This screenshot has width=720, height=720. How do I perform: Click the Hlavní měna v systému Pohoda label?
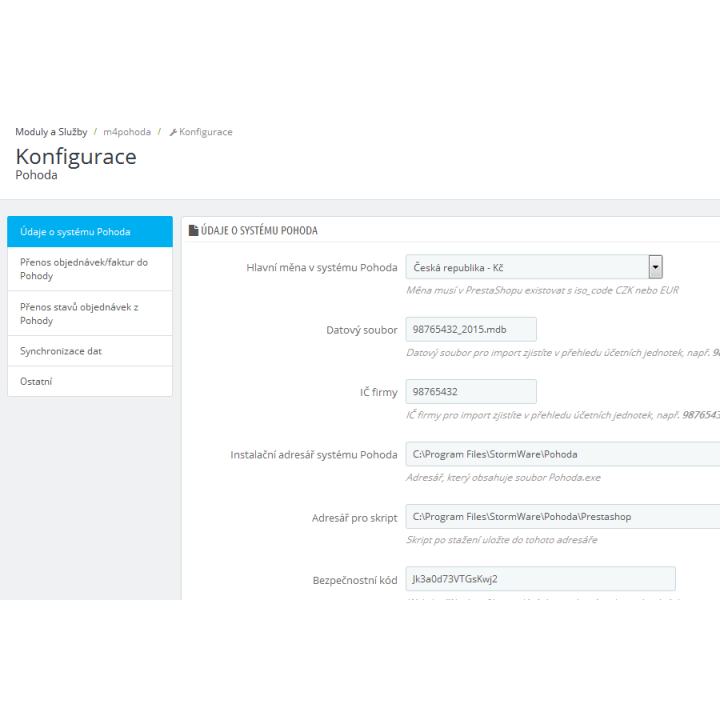[321, 268]
